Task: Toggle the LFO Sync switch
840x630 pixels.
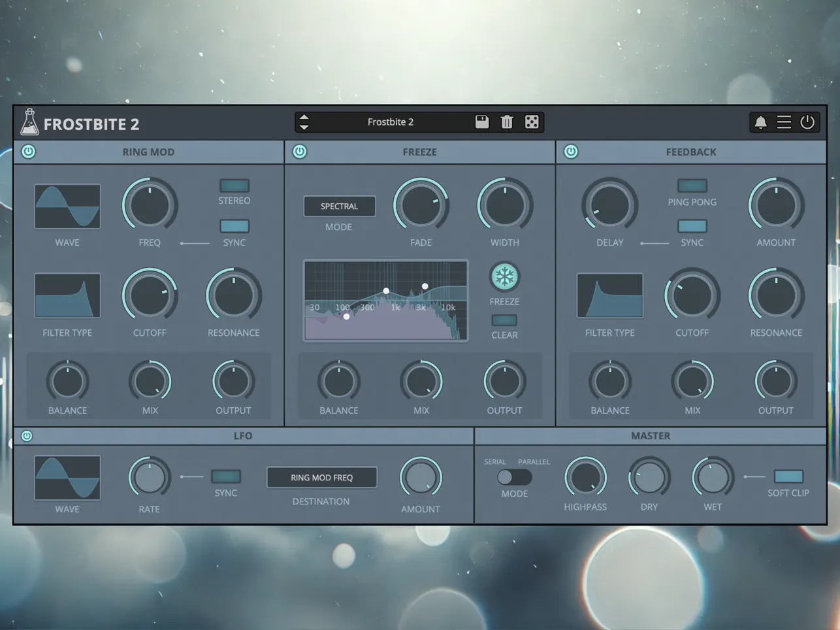Action: click(x=226, y=476)
